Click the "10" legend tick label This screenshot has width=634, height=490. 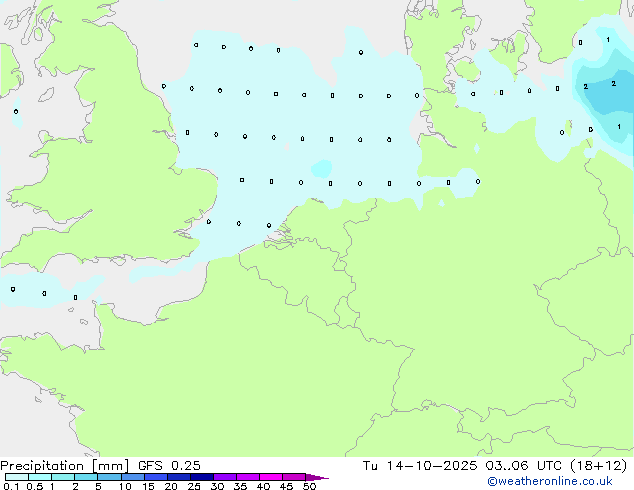125,486
